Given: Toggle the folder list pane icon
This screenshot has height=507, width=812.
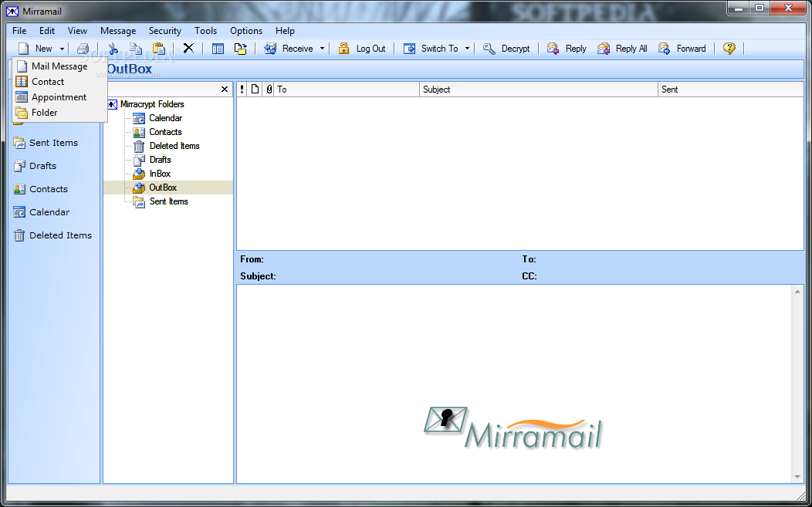Looking at the screenshot, I should pyautogui.click(x=218, y=49).
